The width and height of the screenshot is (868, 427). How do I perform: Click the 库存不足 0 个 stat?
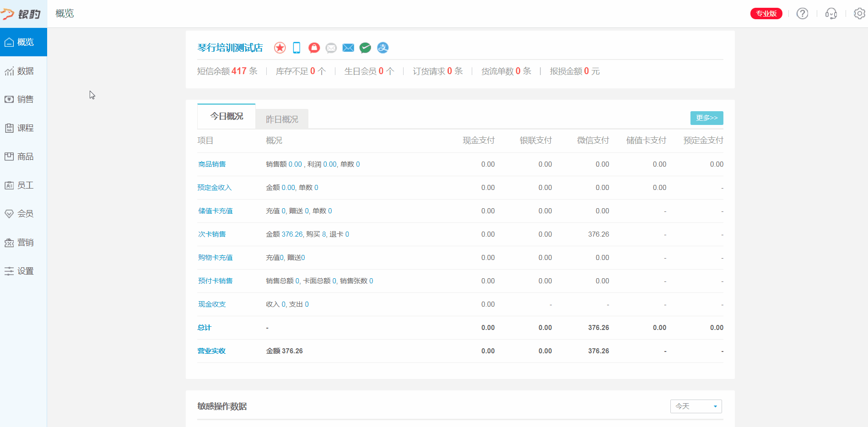301,71
